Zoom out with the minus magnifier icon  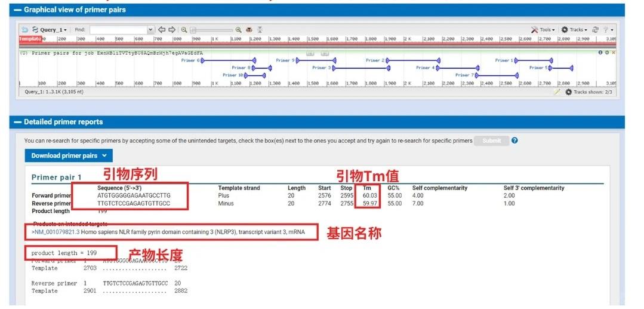[x=184, y=29]
